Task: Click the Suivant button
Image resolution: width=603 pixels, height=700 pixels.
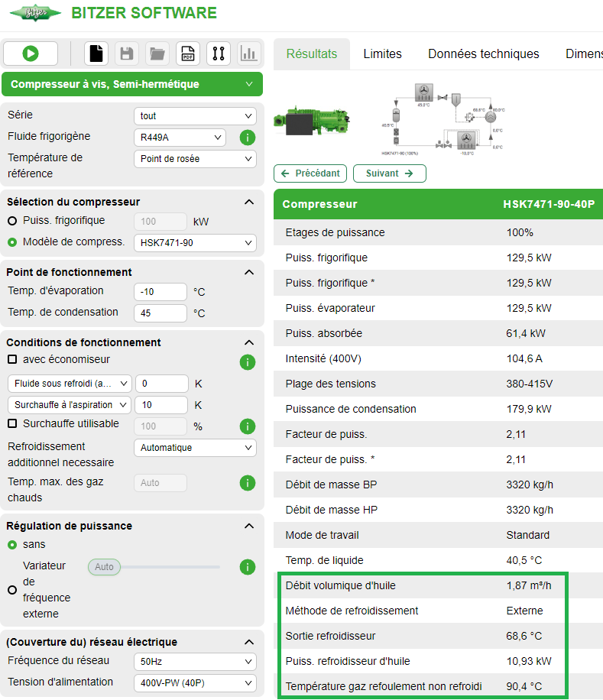Action: 389,173
